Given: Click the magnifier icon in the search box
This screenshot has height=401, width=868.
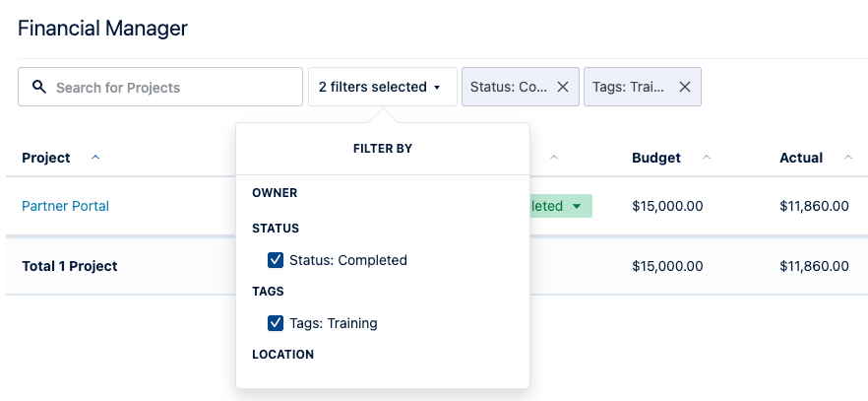Looking at the screenshot, I should pyautogui.click(x=39, y=87).
